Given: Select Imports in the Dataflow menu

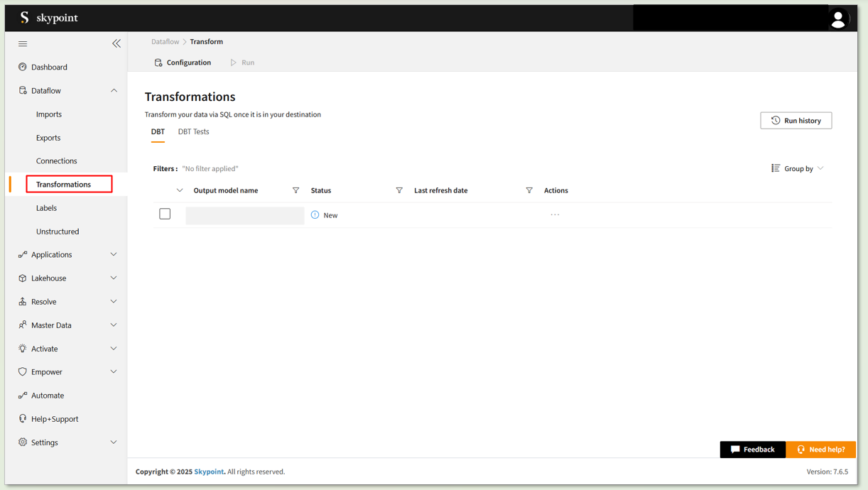Looking at the screenshot, I should [x=49, y=114].
